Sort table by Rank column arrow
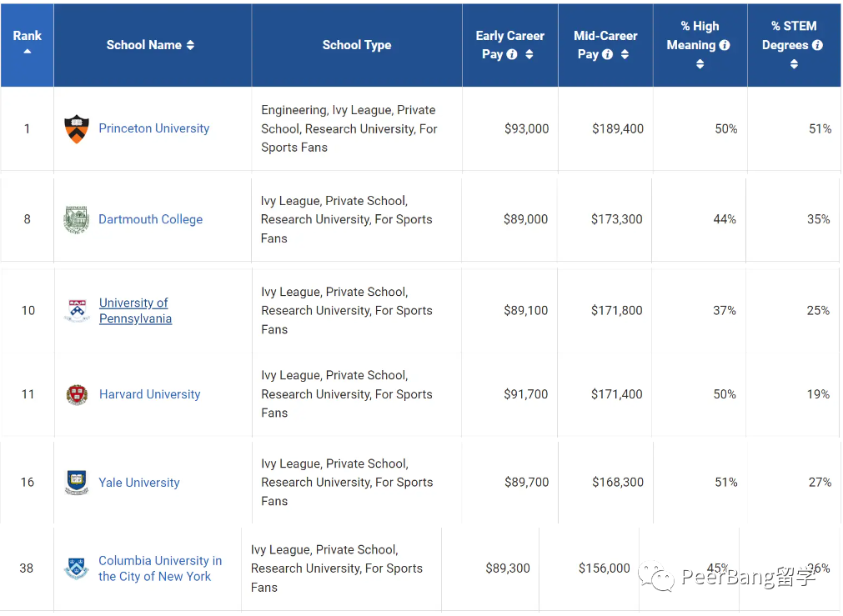This screenshot has width=843, height=616. click(27, 52)
